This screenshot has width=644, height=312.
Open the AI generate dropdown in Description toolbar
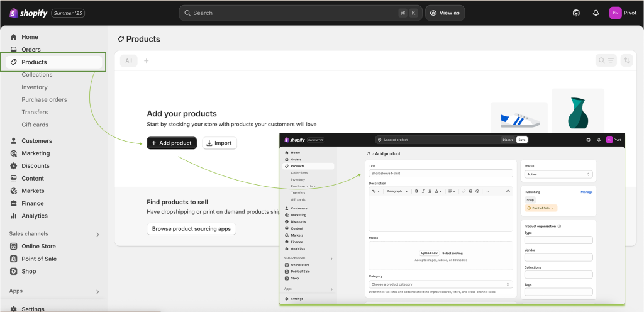click(376, 191)
